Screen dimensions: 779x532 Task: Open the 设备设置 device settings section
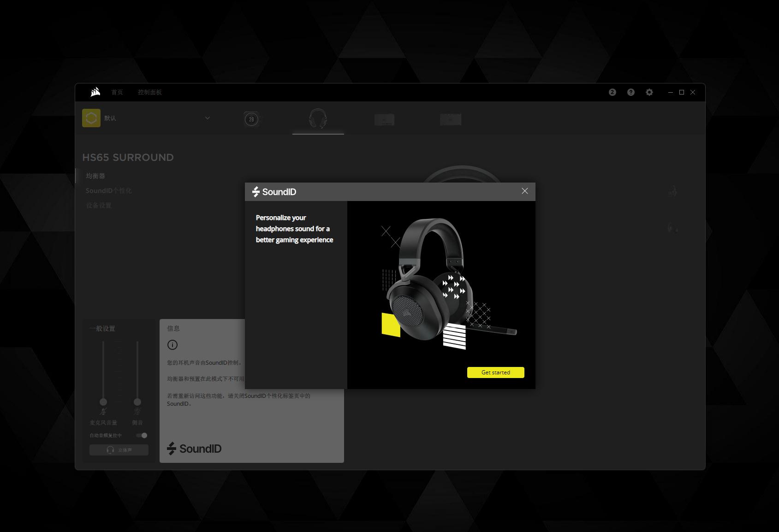[x=99, y=206]
